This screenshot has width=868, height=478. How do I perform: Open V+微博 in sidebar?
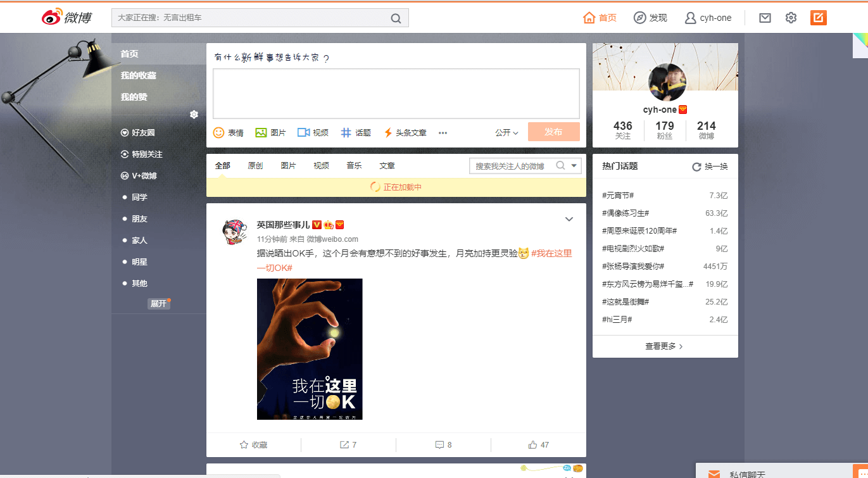[x=139, y=176]
